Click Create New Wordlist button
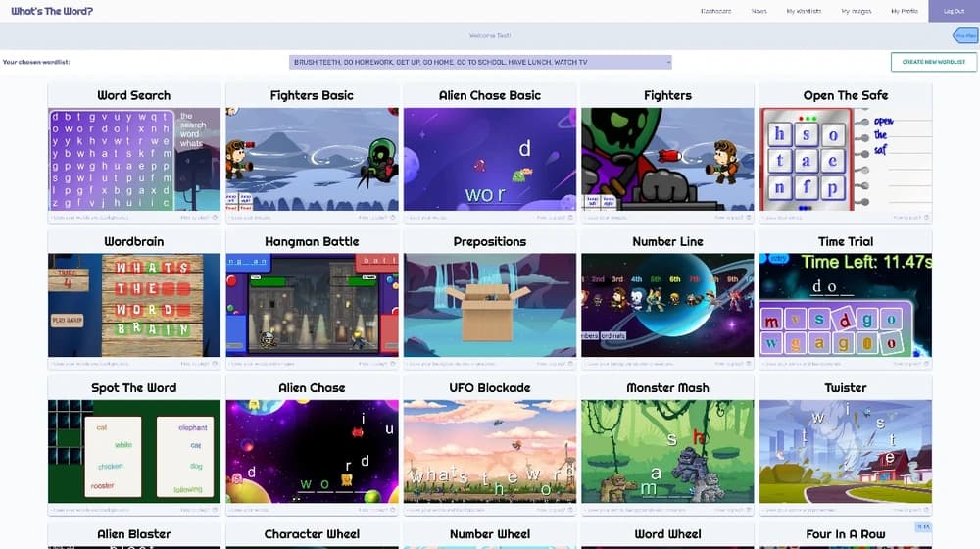This screenshot has width=980, height=549. pyautogui.click(x=934, y=62)
